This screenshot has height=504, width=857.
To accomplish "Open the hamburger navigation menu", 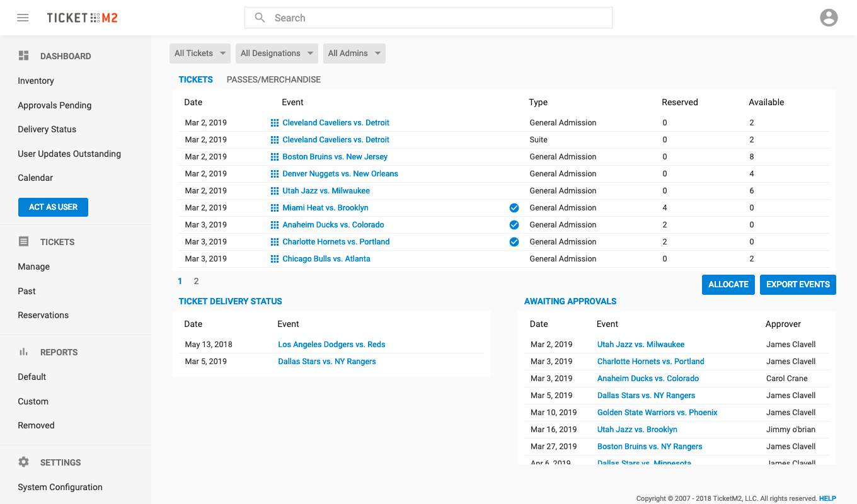I will 23,18.
